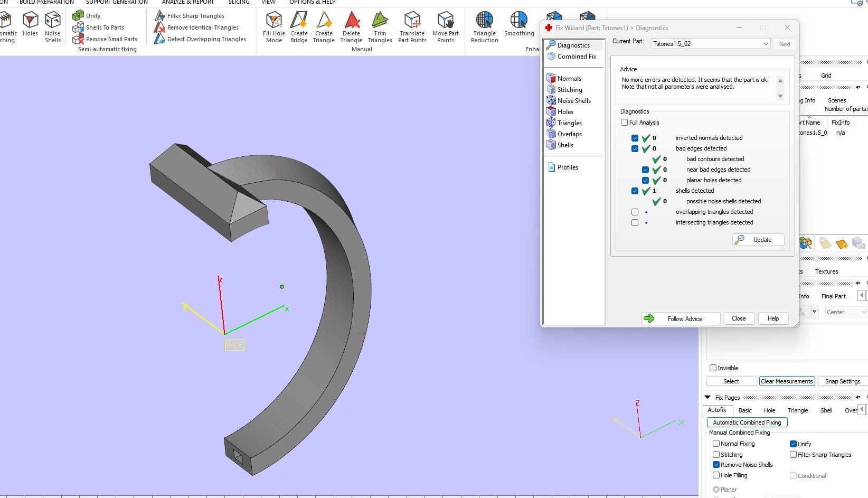Uncheck Remove Noise Shells option
Screen dimensions: 868x498
coord(716,465)
